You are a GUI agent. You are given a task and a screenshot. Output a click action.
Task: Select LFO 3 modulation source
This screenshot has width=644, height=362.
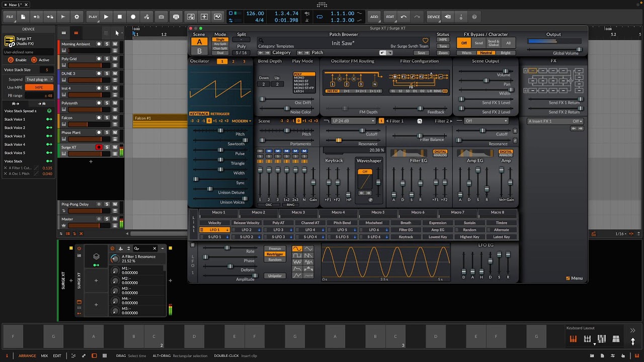(x=278, y=230)
